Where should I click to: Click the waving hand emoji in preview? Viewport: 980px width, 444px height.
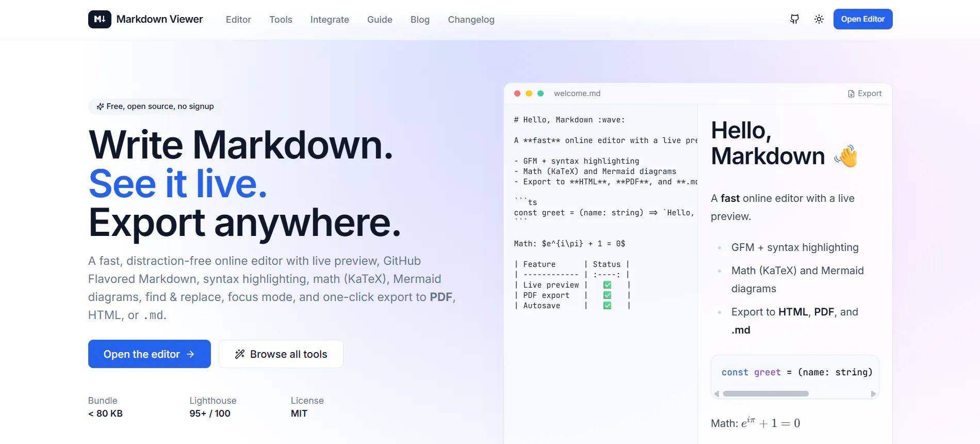coord(846,156)
